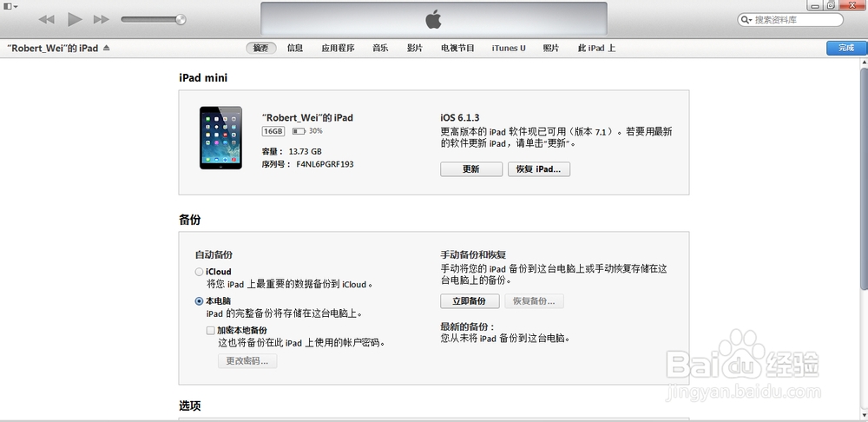The image size is (868, 422).
Task: Focus the 搜索资料库 search field
Action: 791,20
